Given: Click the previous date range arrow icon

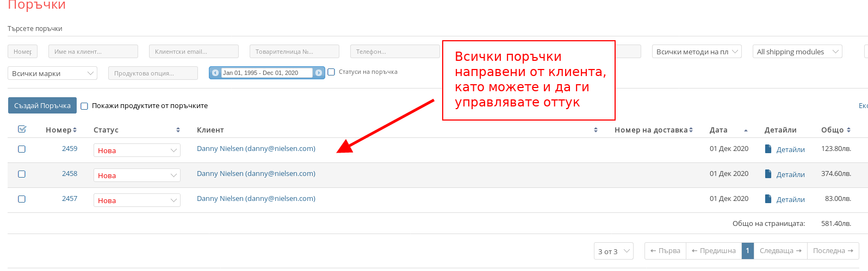Looking at the screenshot, I should [x=215, y=73].
